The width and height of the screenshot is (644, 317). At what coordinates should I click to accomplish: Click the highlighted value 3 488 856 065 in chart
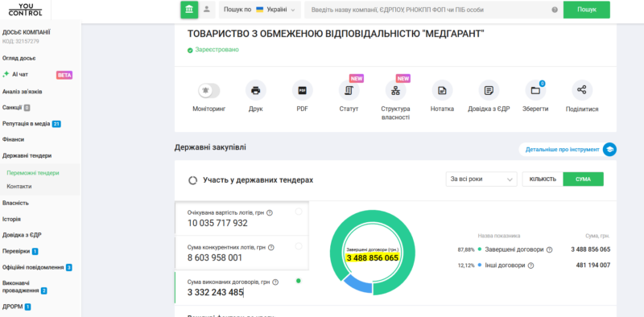click(373, 258)
